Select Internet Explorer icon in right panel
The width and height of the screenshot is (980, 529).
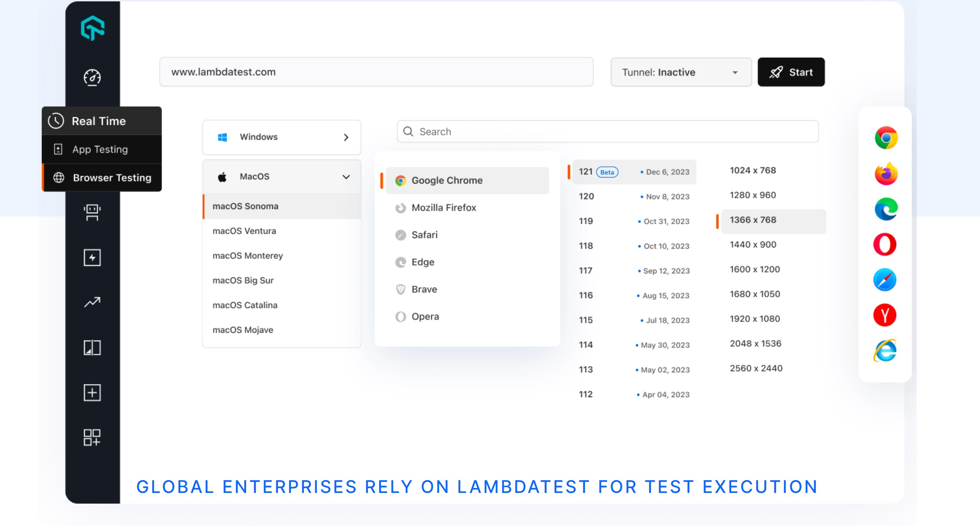coord(885,351)
